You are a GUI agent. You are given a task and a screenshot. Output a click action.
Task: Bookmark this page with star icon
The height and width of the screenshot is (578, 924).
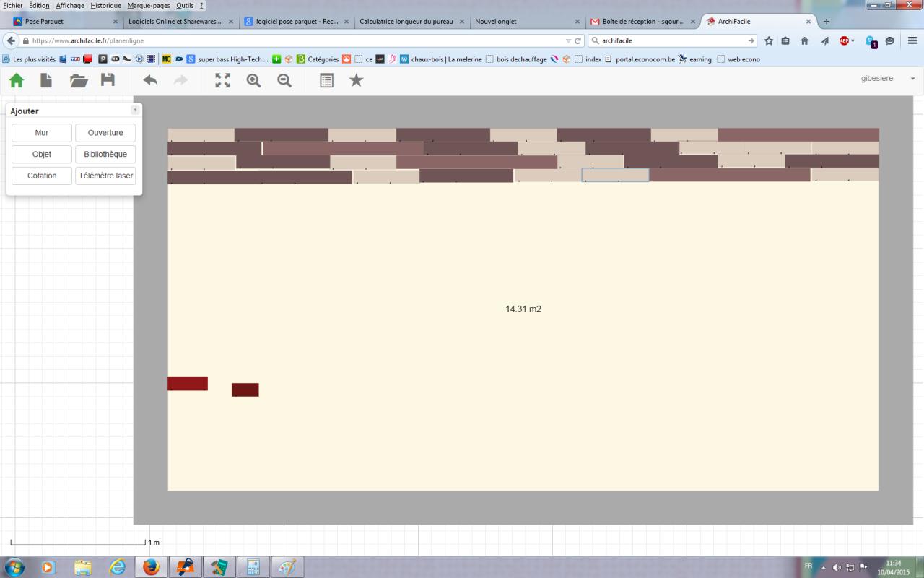pyautogui.click(x=769, y=41)
